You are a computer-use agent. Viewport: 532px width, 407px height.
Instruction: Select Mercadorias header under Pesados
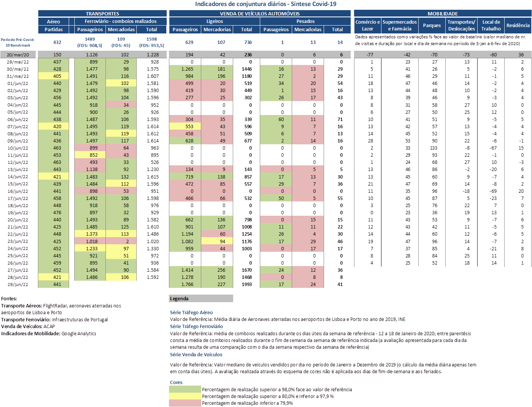click(x=308, y=29)
